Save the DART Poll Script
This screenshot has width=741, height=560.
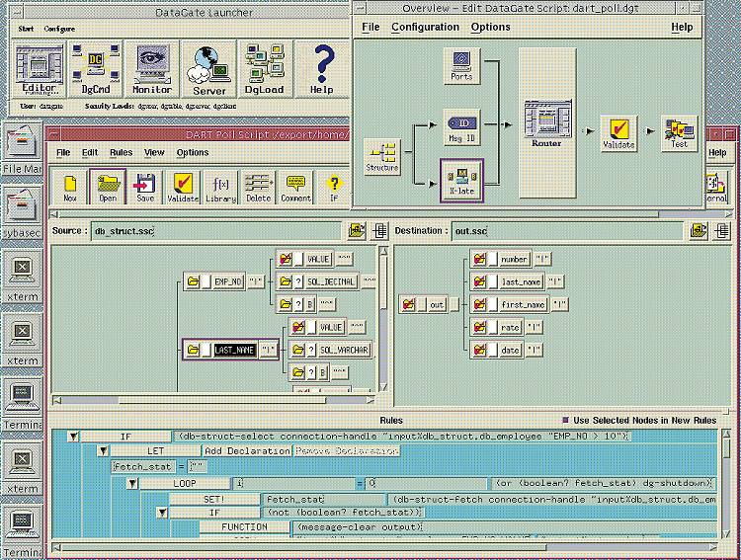pyautogui.click(x=145, y=188)
